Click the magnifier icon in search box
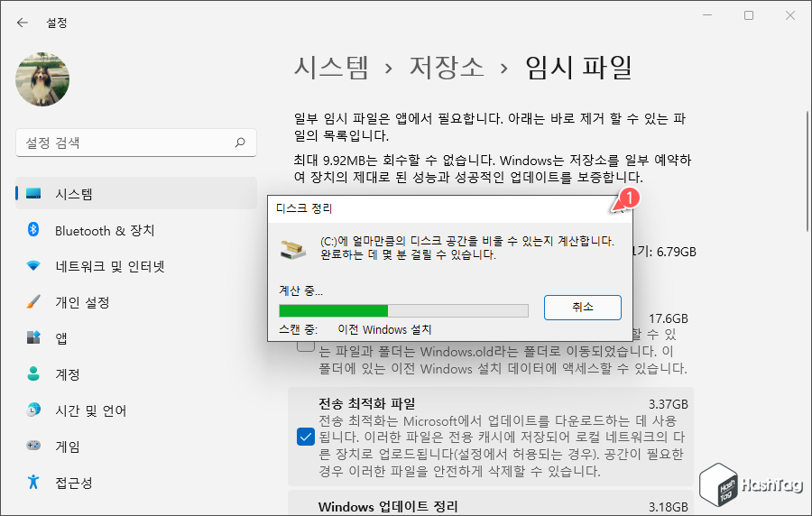Image resolution: width=812 pixels, height=516 pixels. tap(240, 143)
